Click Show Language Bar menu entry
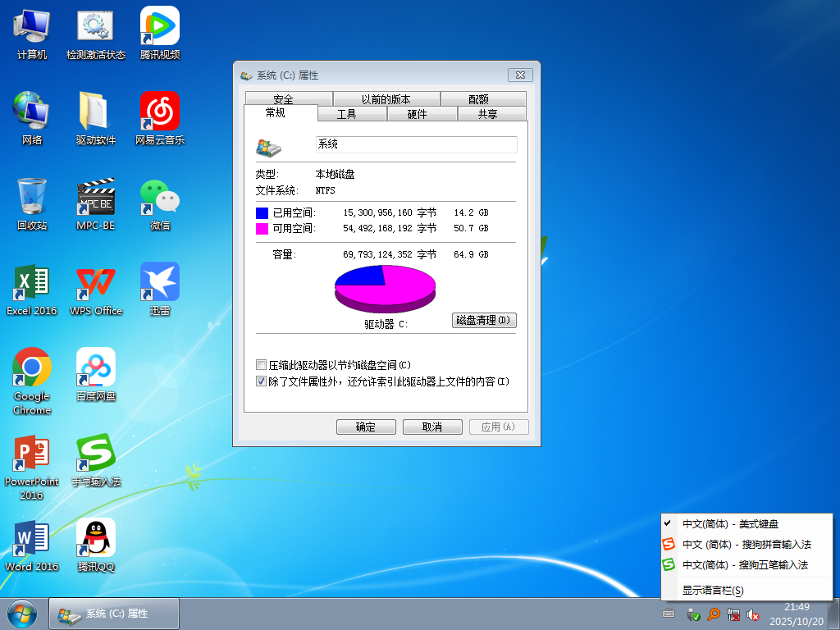 tap(713, 591)
